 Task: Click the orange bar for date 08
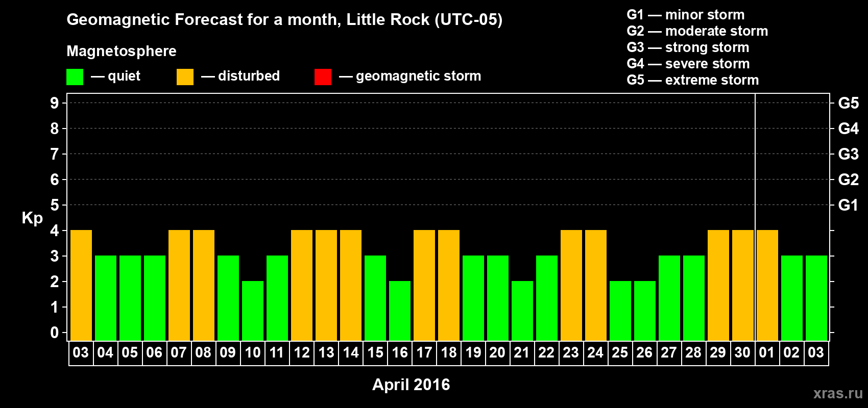pos(204,286)
